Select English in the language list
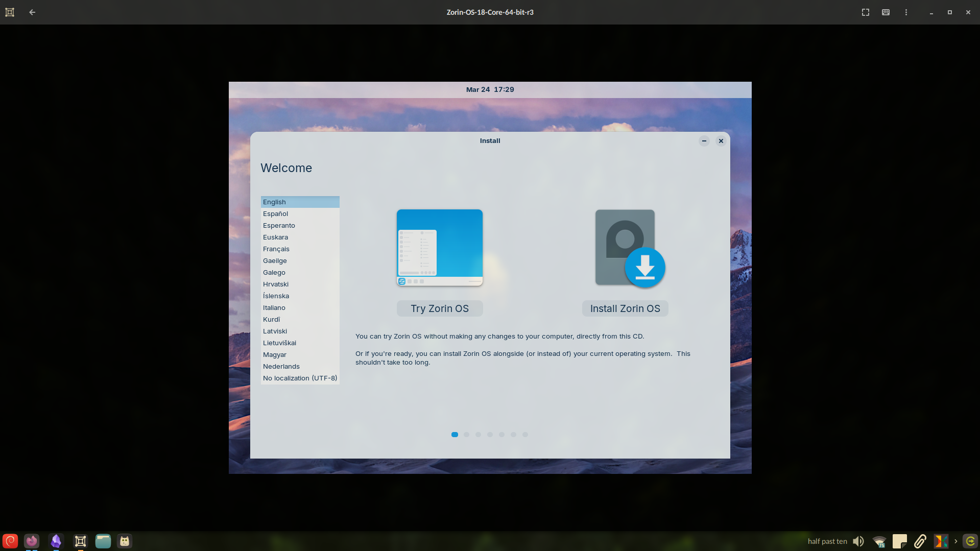 tap(300, 202)
